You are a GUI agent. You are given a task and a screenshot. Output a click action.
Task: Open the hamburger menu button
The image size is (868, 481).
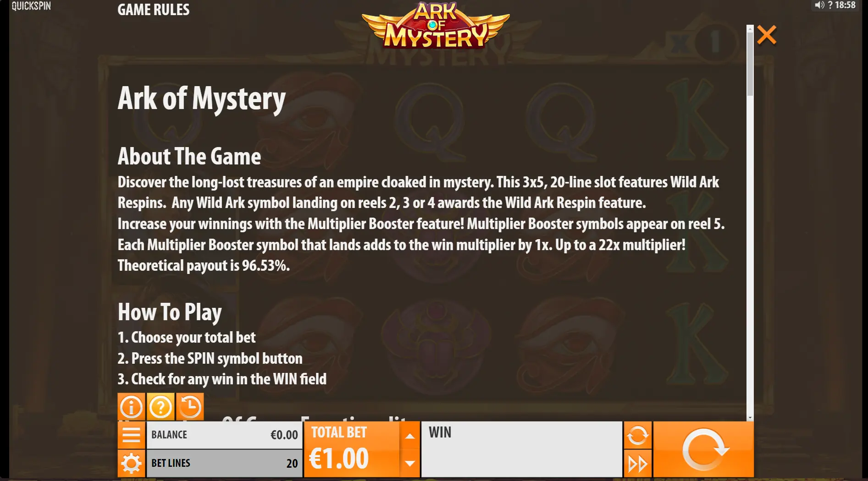(x=131, y=435)
